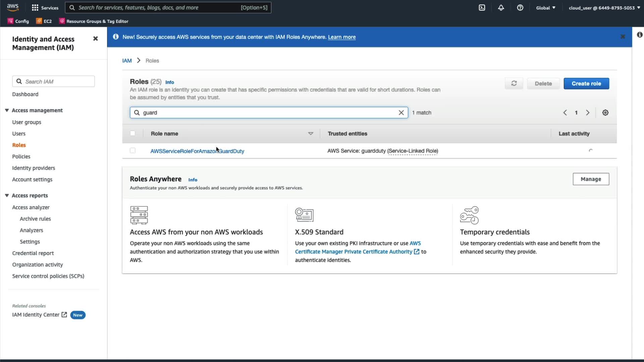Click the refresh roles button

[514, 83]
